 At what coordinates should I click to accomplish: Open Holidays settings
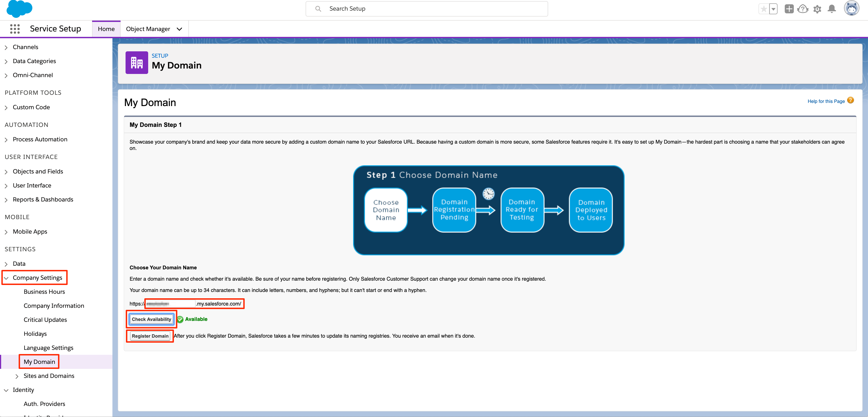coord(35,334)
